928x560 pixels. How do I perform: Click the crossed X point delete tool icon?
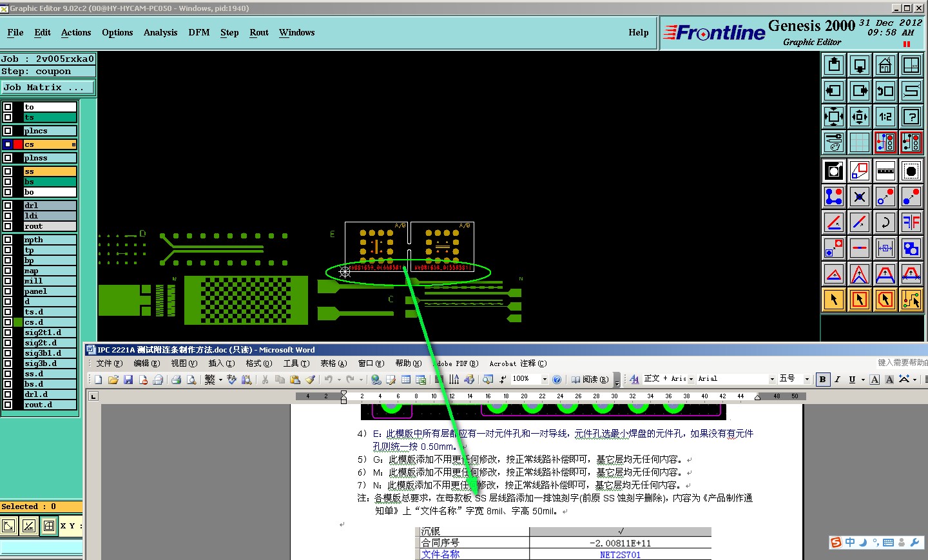[x=860, y=197]
